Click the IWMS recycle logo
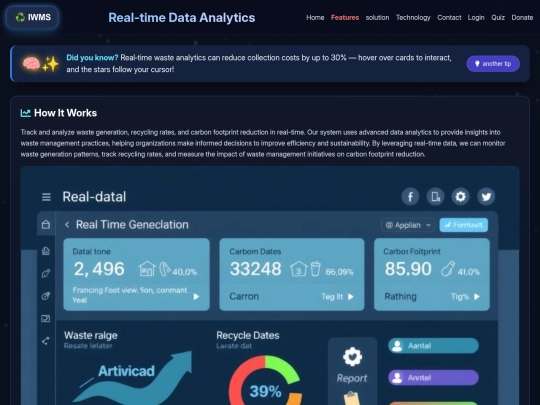The image size is (540, 405). point(32,17)
